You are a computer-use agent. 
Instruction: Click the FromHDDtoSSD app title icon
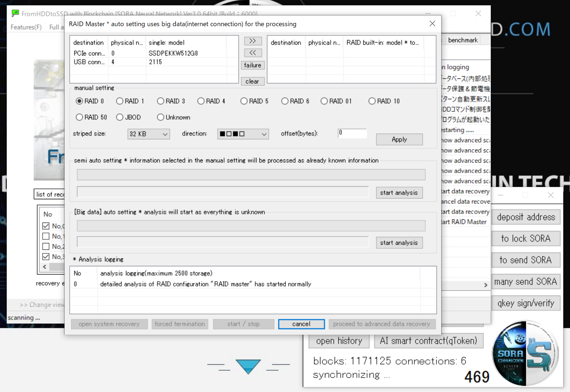click(15, 13)
